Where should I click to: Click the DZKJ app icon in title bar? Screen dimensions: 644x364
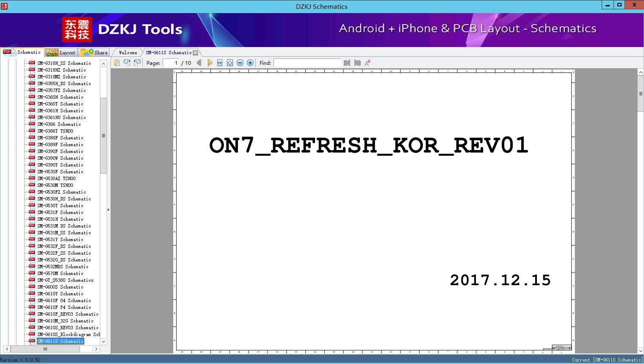[5, 6]
